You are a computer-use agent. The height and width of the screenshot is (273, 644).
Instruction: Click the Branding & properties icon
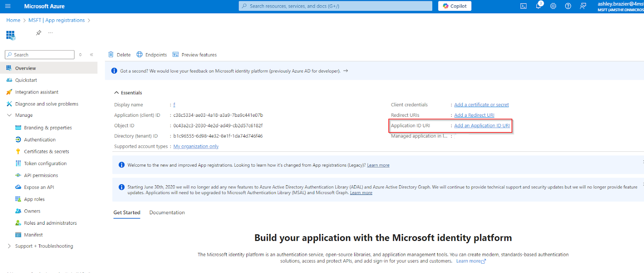pos(18,128)
